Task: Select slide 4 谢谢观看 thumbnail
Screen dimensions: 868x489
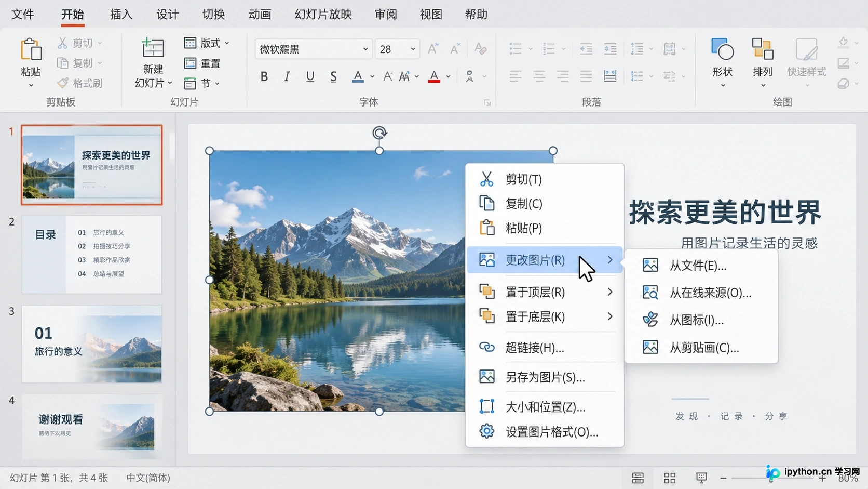Action: [x=91, y=426]
